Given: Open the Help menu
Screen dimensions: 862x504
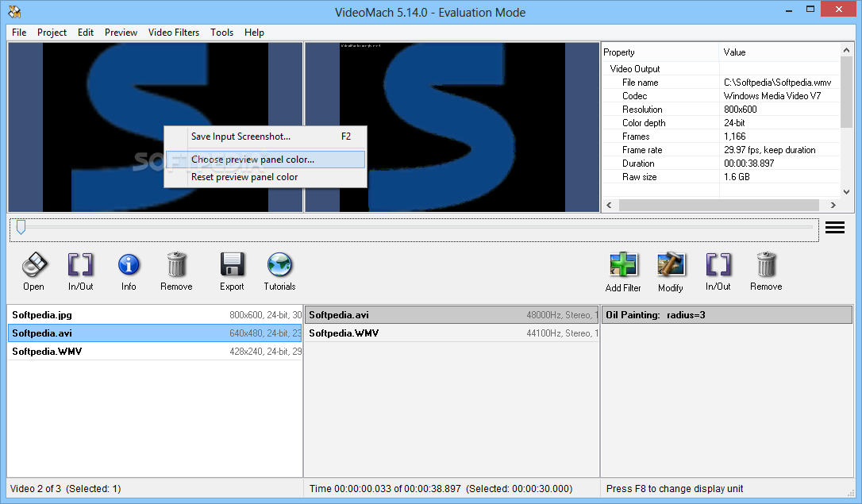Looking at the screenshot, I should [x=254, y=33].
